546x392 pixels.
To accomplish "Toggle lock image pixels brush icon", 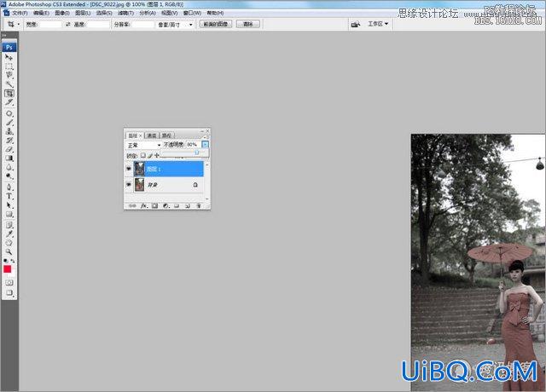I will [x=150, y=155].
